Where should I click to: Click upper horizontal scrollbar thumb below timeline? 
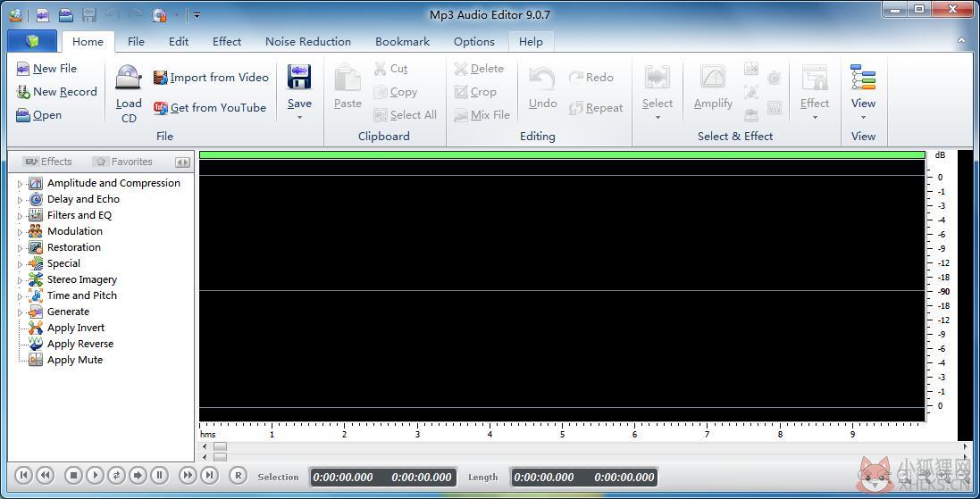pyautogui.click(x=220, y=447)
